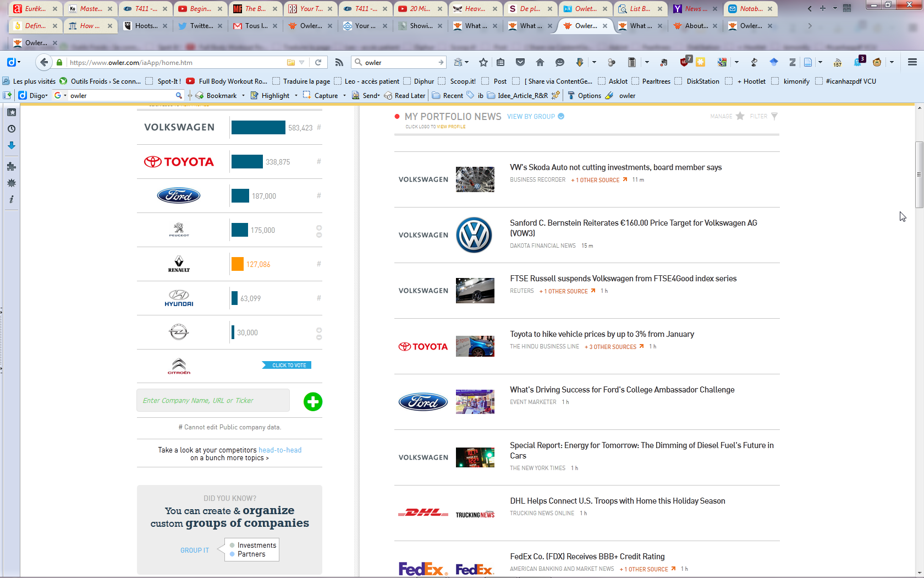Switch to the News Yahoo tab

[696, 9]
